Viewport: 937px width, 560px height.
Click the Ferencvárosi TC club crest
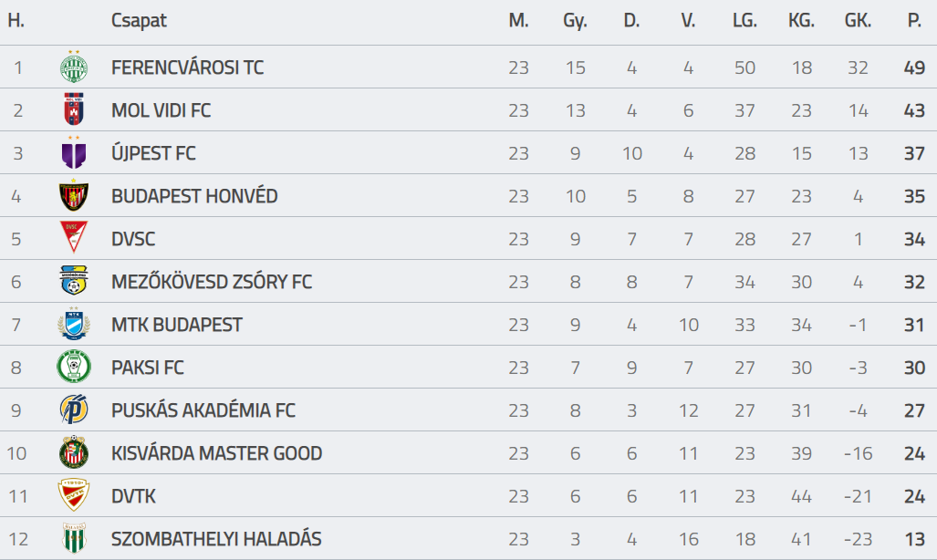pos(74,67)
